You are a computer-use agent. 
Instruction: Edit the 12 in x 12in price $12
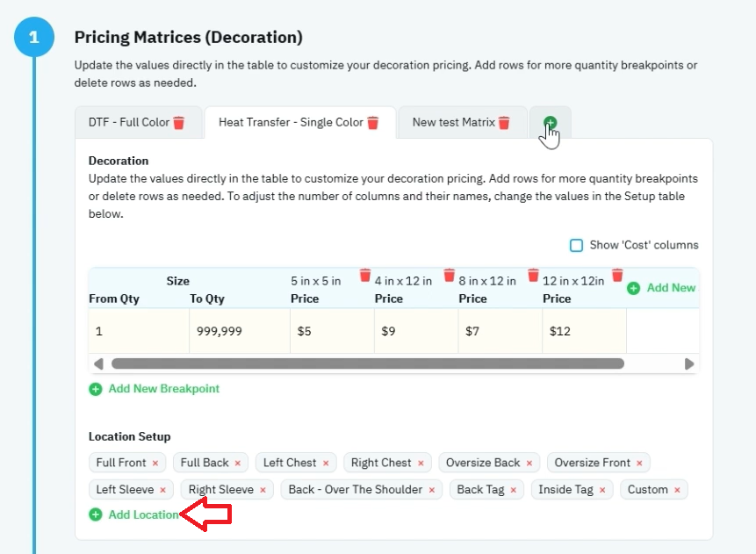pos(585,331)
